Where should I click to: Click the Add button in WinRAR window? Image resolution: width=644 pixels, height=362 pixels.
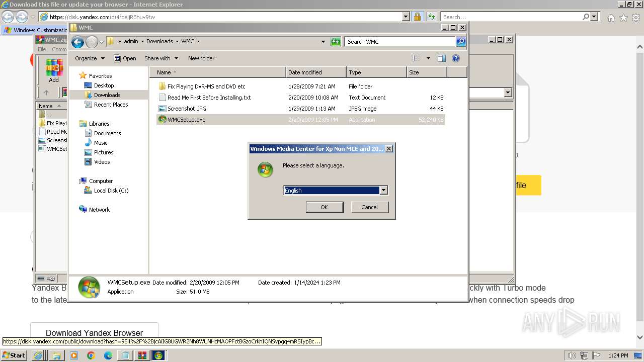54,71
